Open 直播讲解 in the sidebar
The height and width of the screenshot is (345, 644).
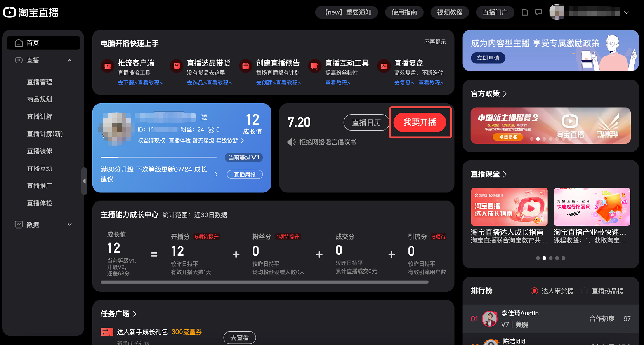click(40, 117)
